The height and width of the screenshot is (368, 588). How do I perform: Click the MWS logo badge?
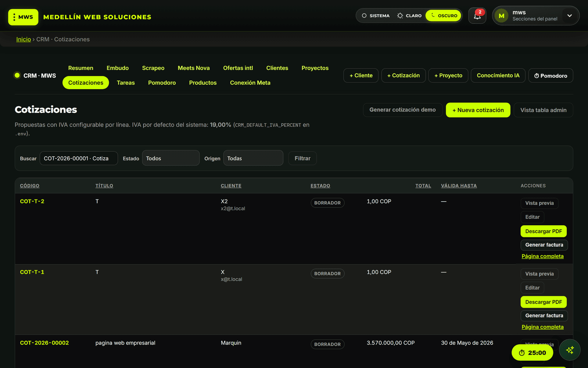pos(23,17)
